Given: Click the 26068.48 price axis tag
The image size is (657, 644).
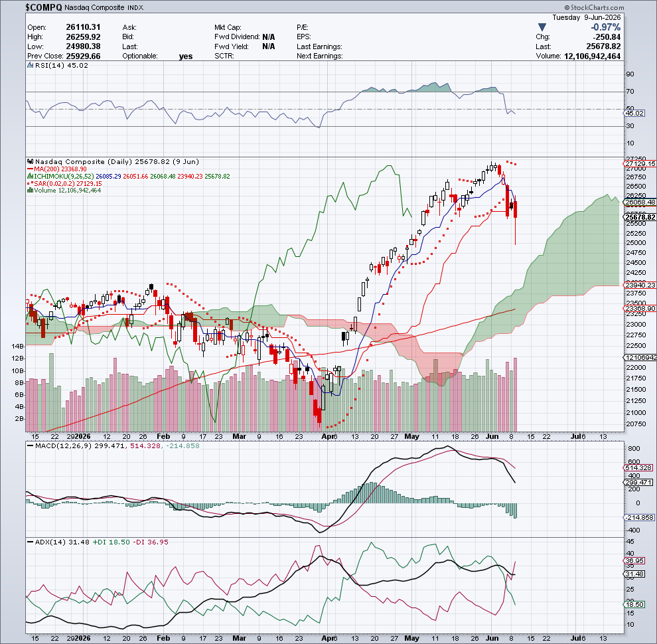Looking at the screenshot, I should pyautogui.click(x=640, y=202).
